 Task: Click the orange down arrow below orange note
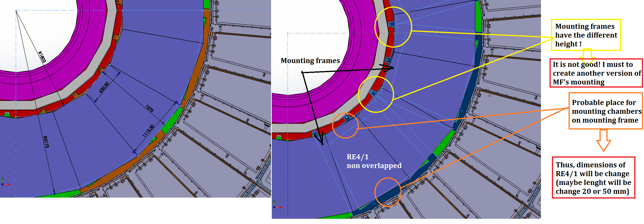604,140
